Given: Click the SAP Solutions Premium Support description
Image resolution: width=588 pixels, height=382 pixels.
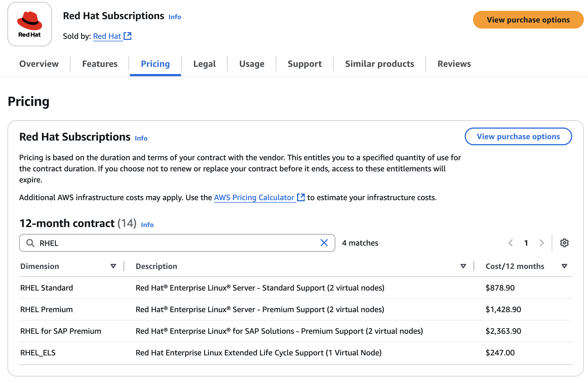Looking at the screenshot, I should [279, 331].
